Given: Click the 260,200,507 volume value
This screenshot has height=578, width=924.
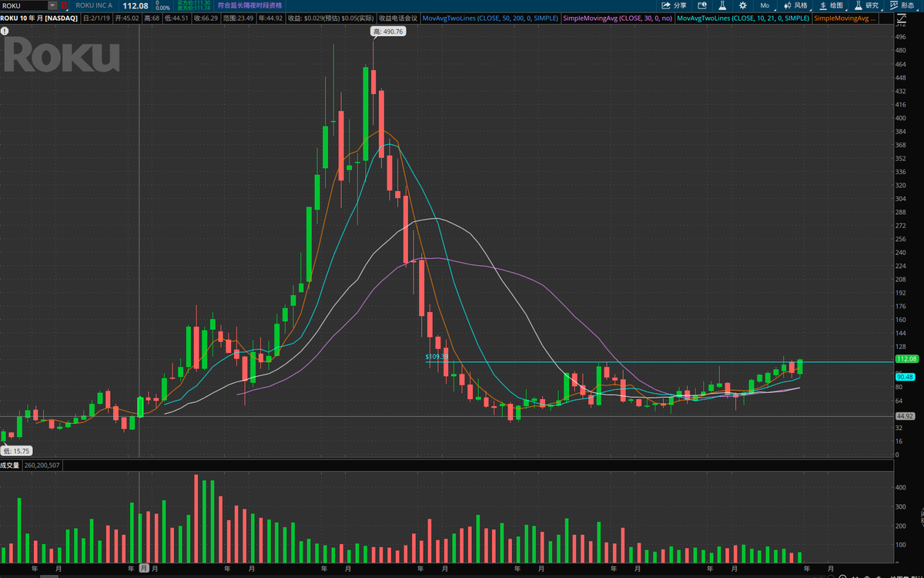Looking at the screenshot, I should click(42, 465).
